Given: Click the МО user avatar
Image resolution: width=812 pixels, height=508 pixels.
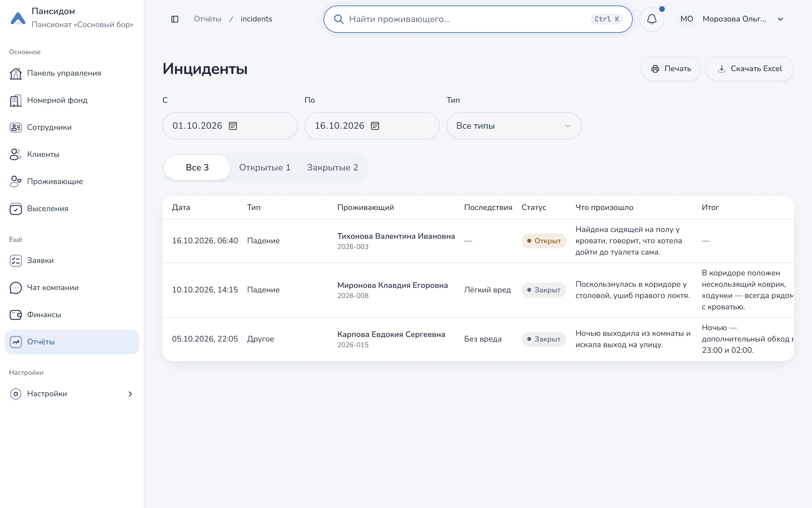Looking at the screenshot, I should pos(687,19).
